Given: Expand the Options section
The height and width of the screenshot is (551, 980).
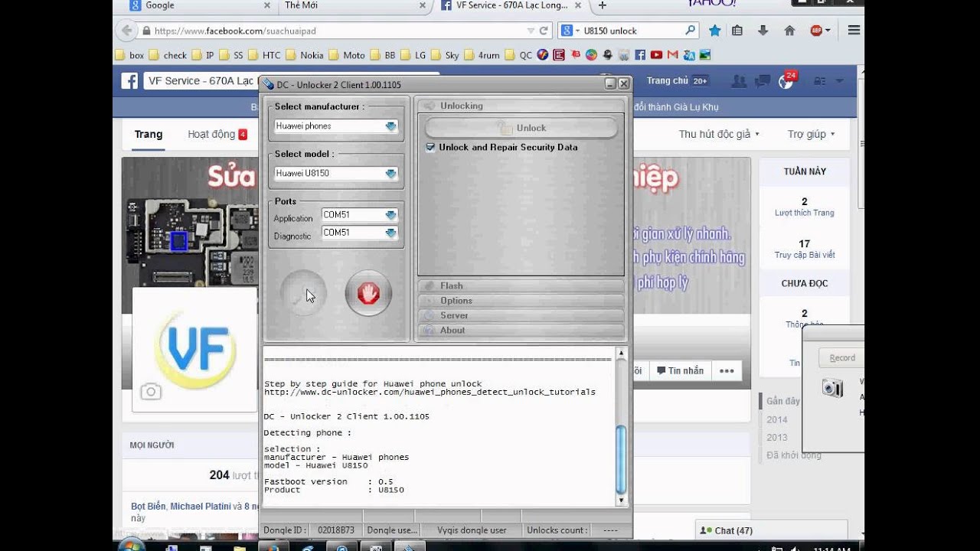Looking at the screenshot, I should click(521, 301).
